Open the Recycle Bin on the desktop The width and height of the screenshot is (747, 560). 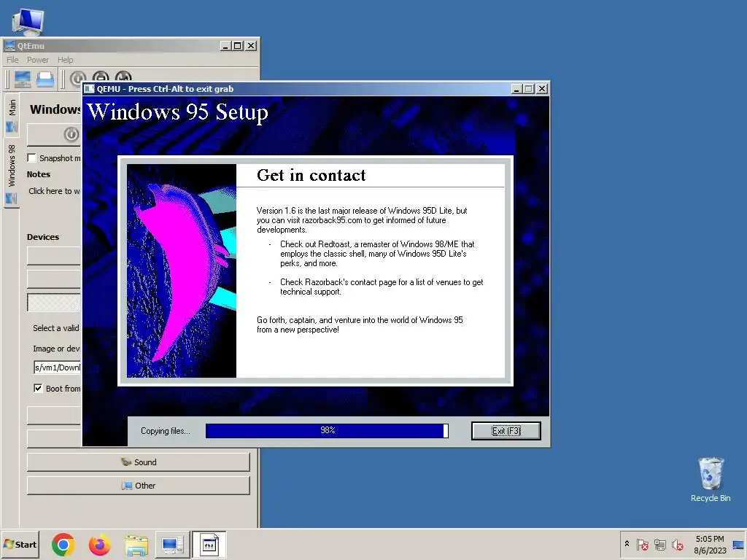click(711, 480)
